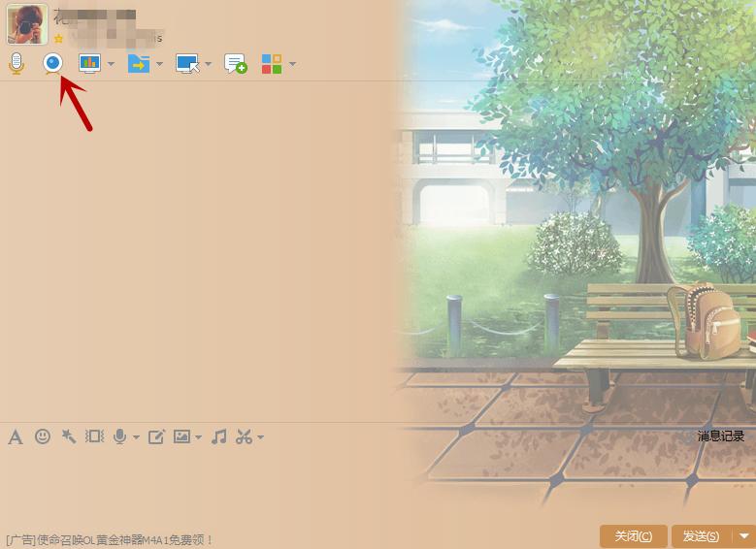Expand the remote presentation dropdown arrow
This screenshot has width=756, height=549.
coord(111,64)
